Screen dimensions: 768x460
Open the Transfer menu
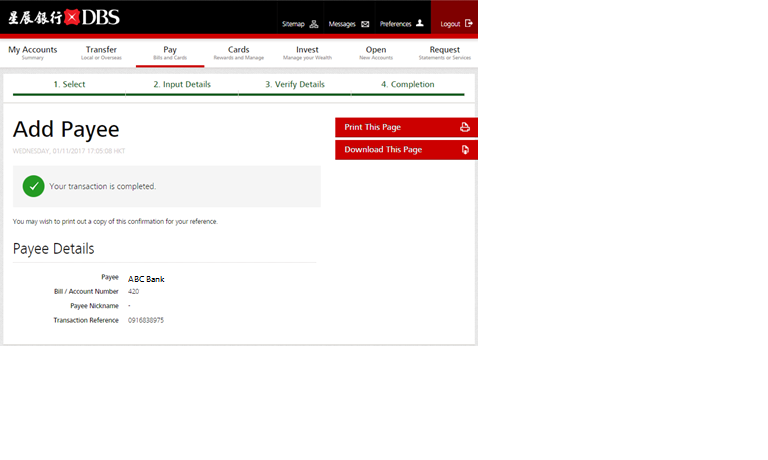pos(101,52)
